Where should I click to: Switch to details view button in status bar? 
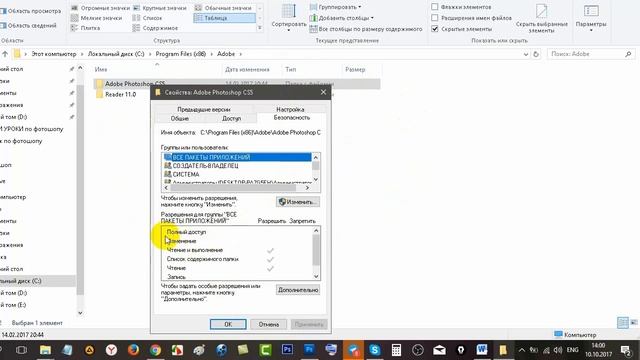[623, 323]
